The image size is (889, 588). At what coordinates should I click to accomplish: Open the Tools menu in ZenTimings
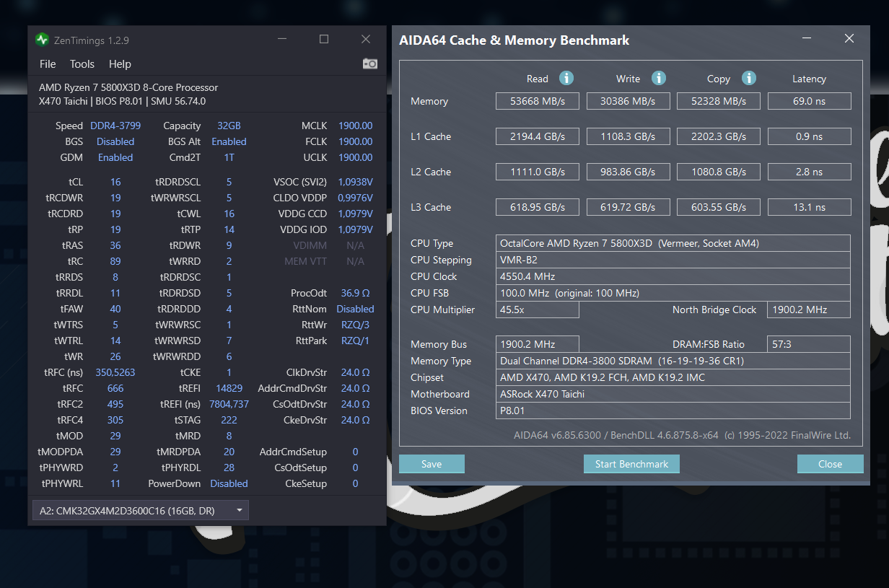pos(82,64)
